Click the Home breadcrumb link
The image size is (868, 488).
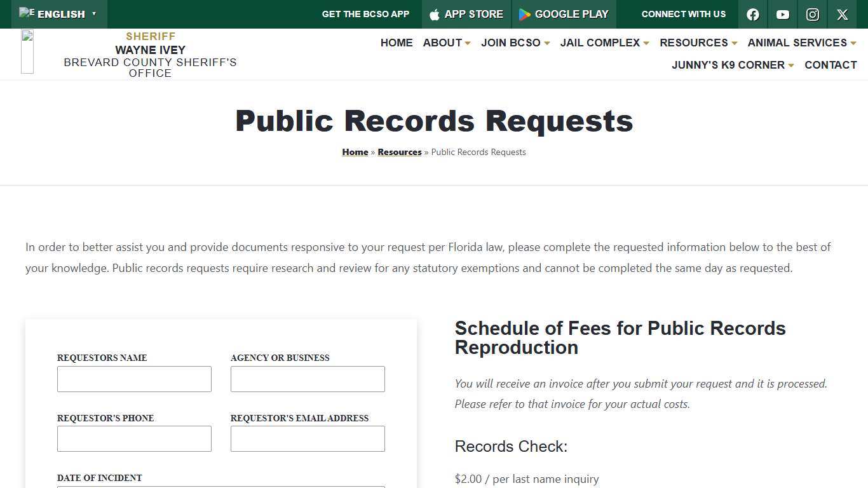tap(355, 152)
